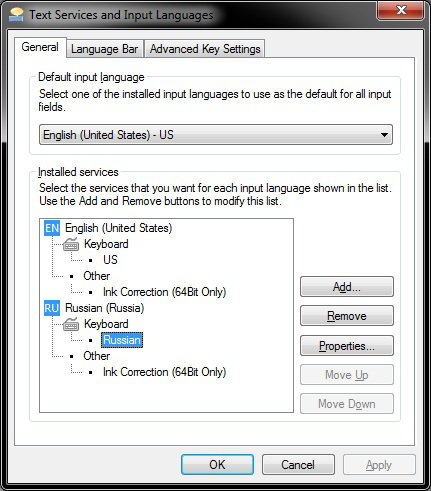Click the keyboard icon under English
The height and width of the screenshot is (491, 431).
71,244
